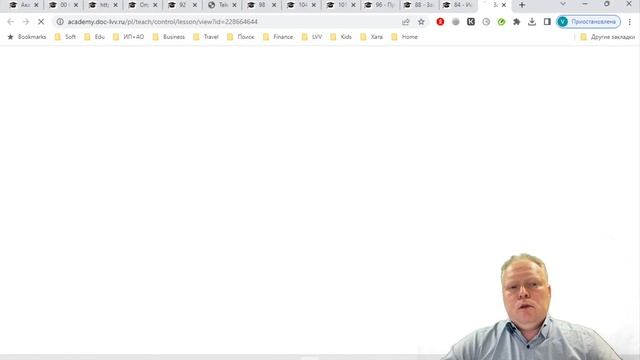
Task: Open the tab search chevron
Action: point(563,4)
